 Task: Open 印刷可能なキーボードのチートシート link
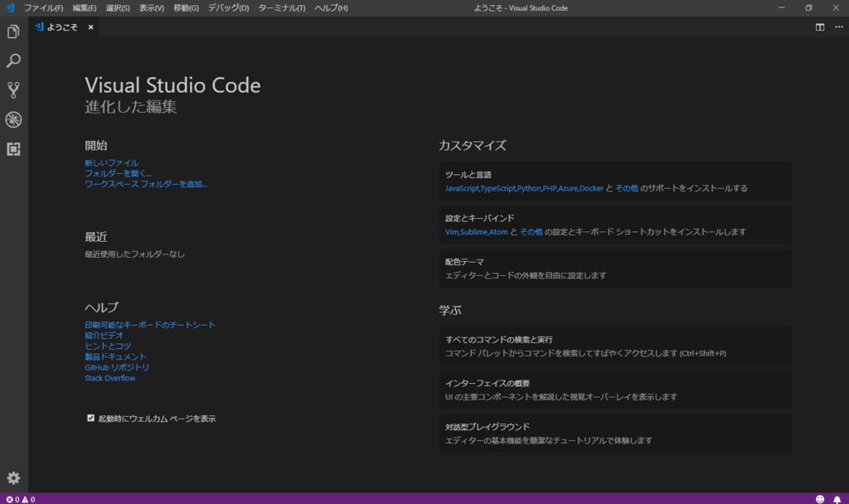pos(150,325)
